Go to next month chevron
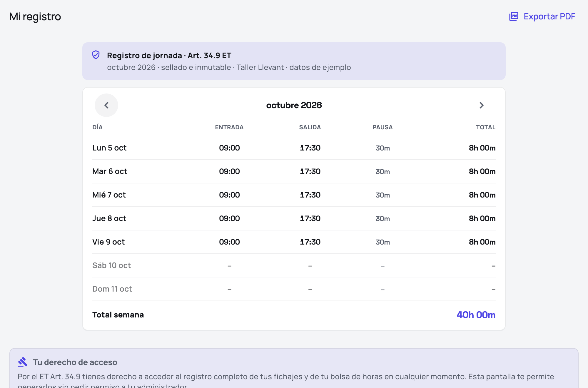The width and height of the screenshot is (588, 388). [x=482, y=105]
